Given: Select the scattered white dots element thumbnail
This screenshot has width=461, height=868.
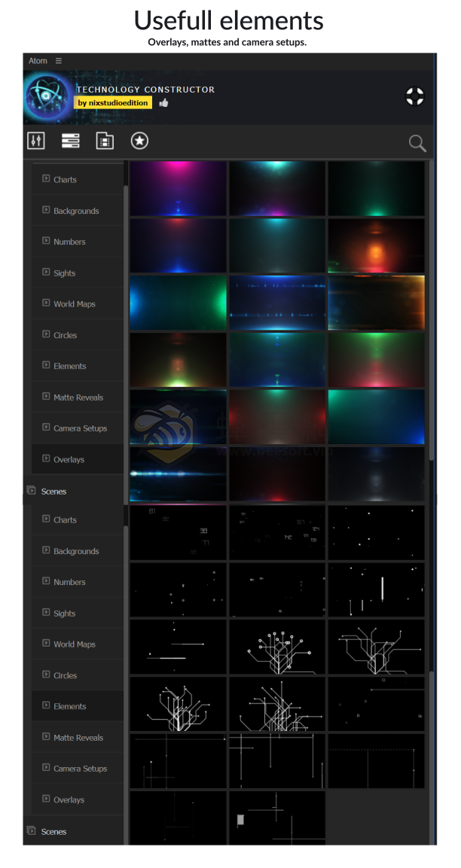Looking at the screenshot, I should pos(376,532).
